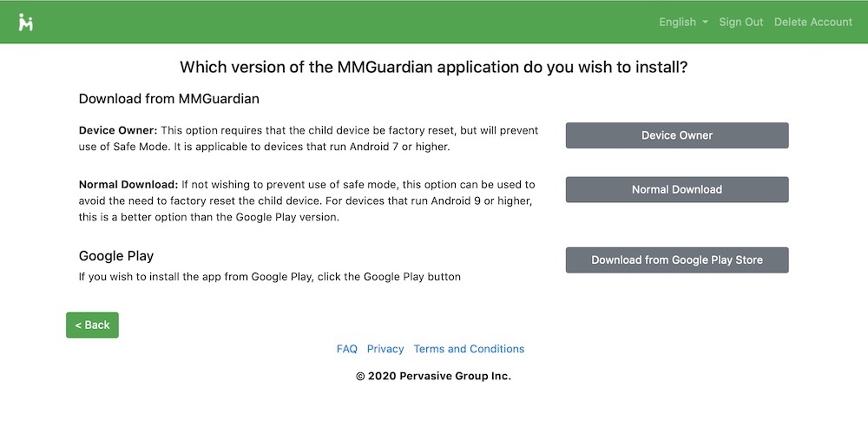Viewport: 868px width, 434px height.
Task: Click the bold "Device Owner:" description label
Action: (118, 130)
